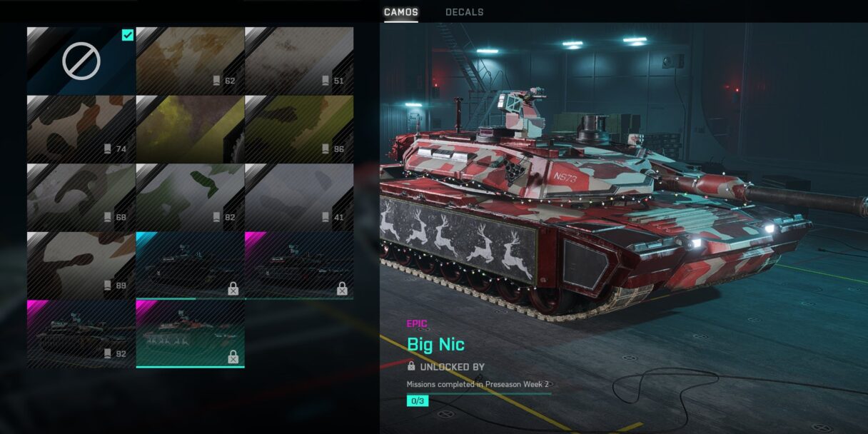Click the level 92 icon on epic tank tile

tap(108, 353)
